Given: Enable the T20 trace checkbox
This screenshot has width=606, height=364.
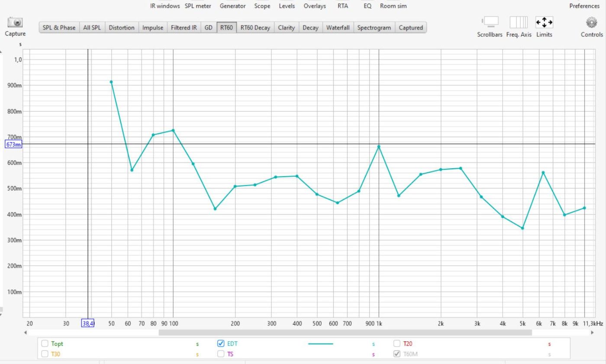Looking at the screenshot, I should point(397,344).
